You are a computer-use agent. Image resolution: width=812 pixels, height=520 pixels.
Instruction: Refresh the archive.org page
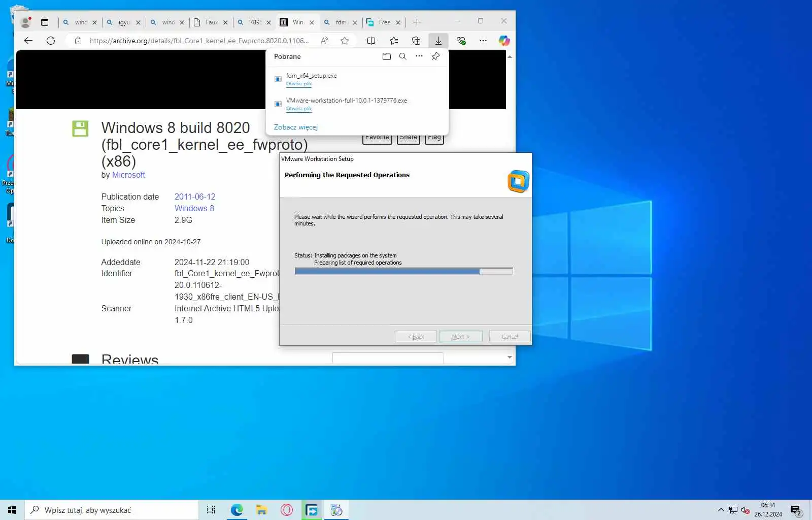point(51,41)
